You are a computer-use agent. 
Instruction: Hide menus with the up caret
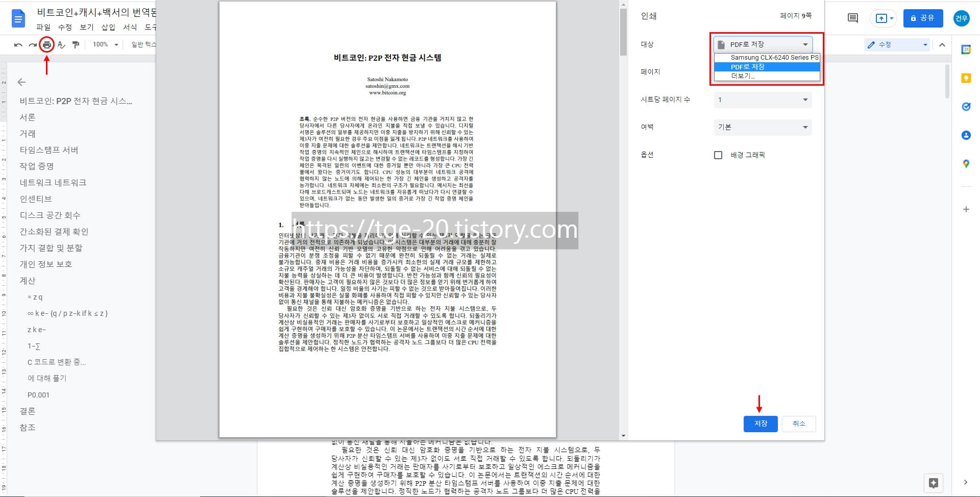pyautogui.click(x=942, y=45)
